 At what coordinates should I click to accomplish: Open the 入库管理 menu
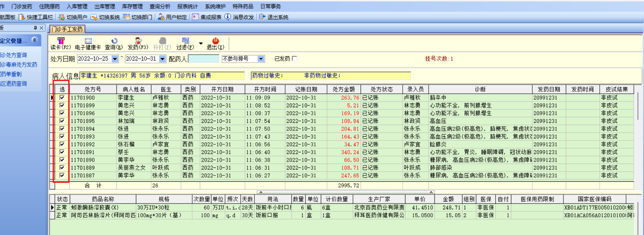pos(77,6)
